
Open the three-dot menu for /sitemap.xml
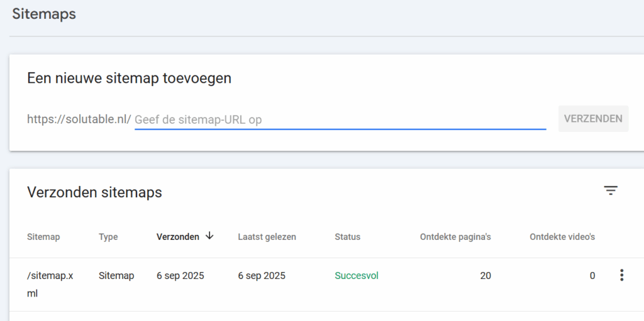621,275
